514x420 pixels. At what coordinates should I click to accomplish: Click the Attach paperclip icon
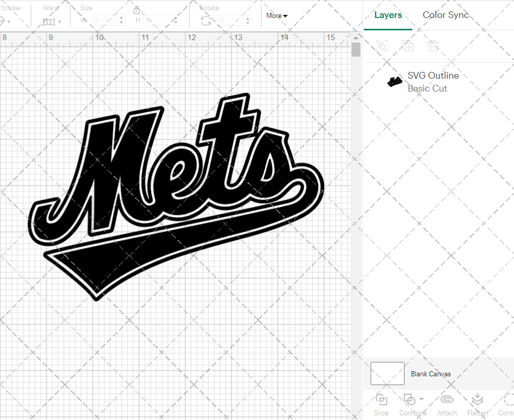(x=447, y=399)
